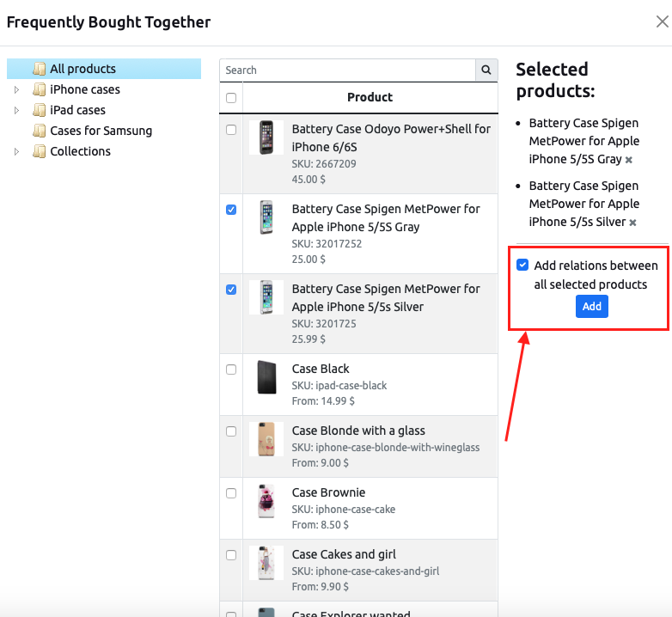Screen dimensions: 672x617
Task: Click the blue Add button
Action: (592, 307)
